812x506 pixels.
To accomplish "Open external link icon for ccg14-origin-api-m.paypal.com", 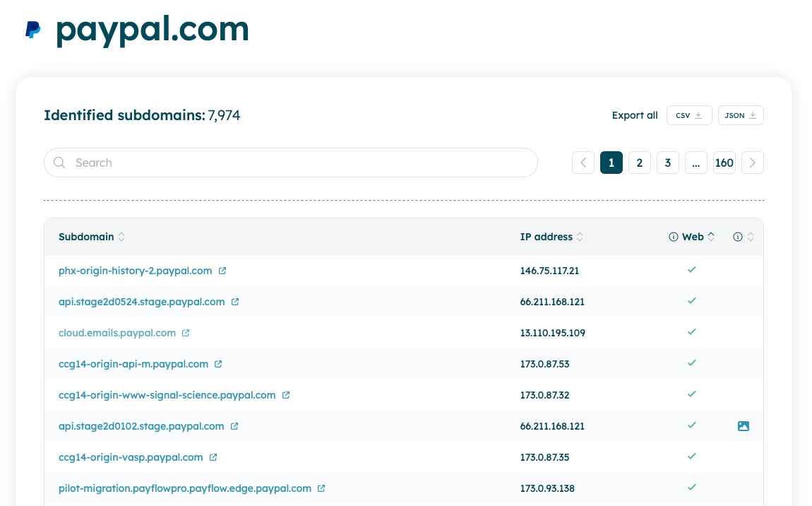I will point(219,364).
